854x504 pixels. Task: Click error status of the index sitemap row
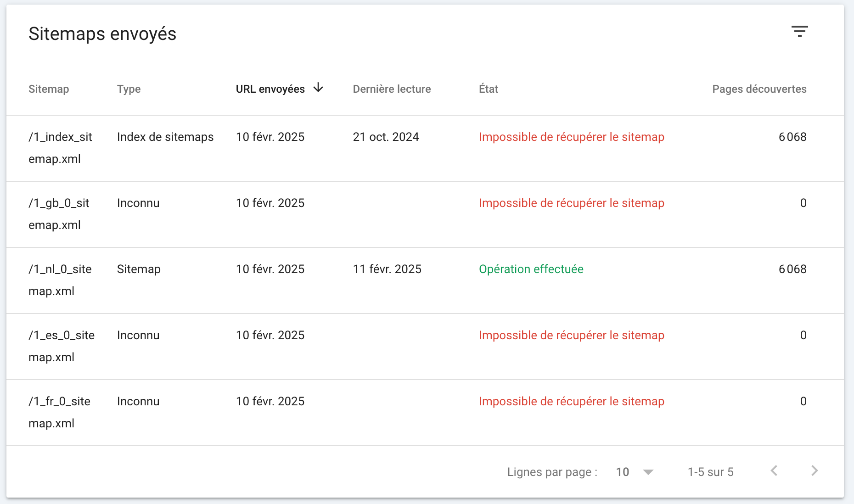point(572,137)
